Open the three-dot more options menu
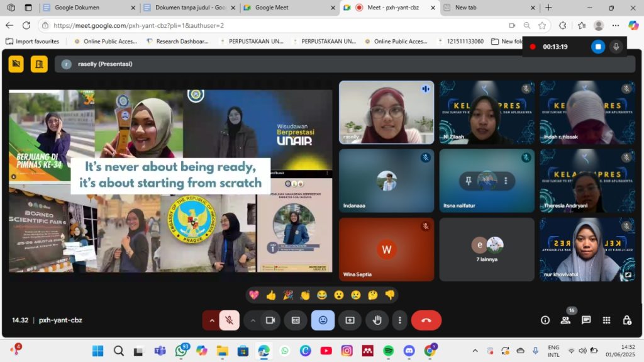The width and height of the screenshot is (644, 362). pyautogui.click(x=399, y=320)
